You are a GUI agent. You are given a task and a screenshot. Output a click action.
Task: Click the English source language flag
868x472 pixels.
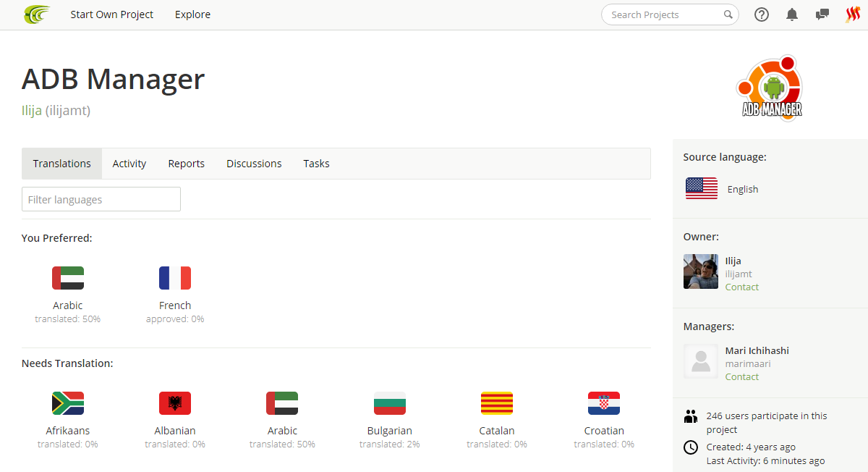pyautogui.click(x=702, y=189)
